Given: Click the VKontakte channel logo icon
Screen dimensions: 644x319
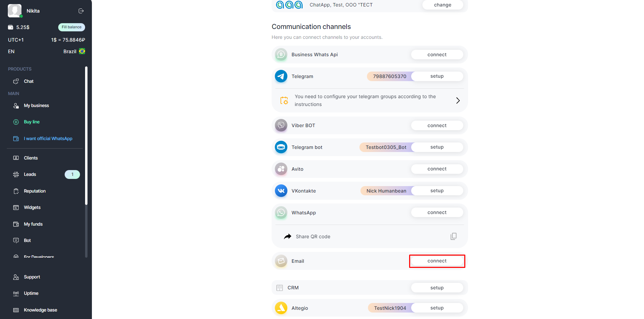Looking at the screenshot, I should [281, 191].
